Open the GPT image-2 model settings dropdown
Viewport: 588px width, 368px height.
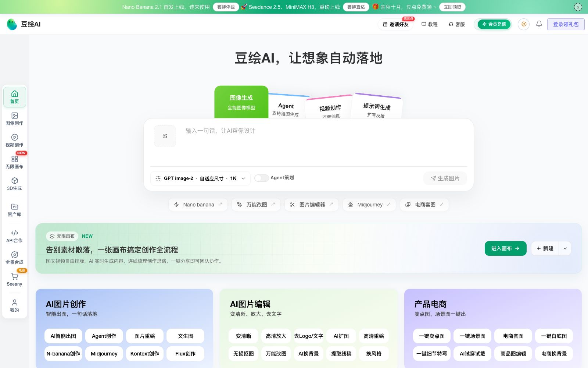pyautogui.click(x=201, y=178)
